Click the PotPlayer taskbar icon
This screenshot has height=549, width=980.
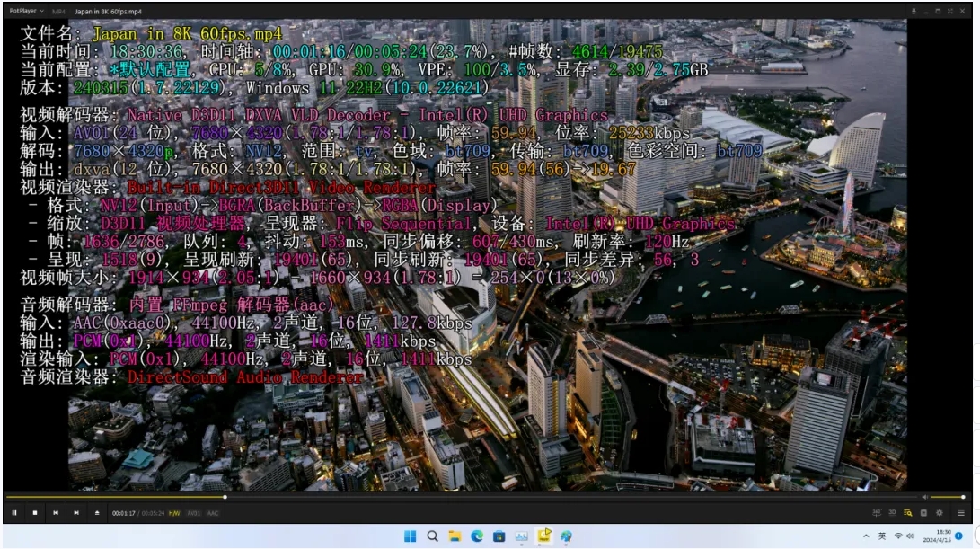[543, 536]
